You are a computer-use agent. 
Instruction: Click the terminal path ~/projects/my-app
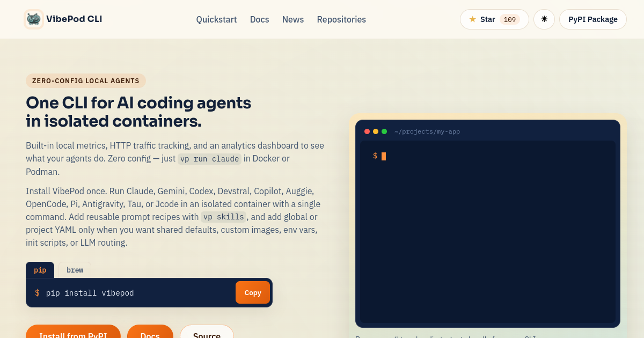click(427, 131)
